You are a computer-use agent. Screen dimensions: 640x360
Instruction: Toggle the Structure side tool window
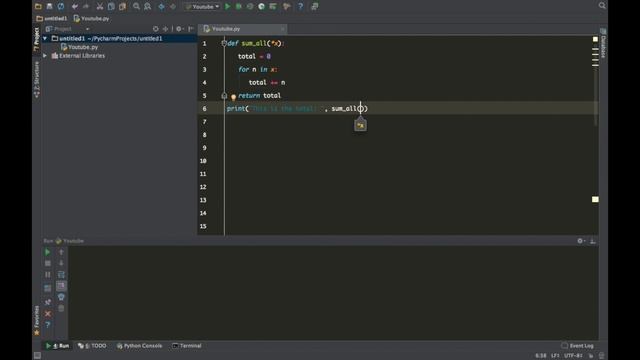[x=37, y=79]
